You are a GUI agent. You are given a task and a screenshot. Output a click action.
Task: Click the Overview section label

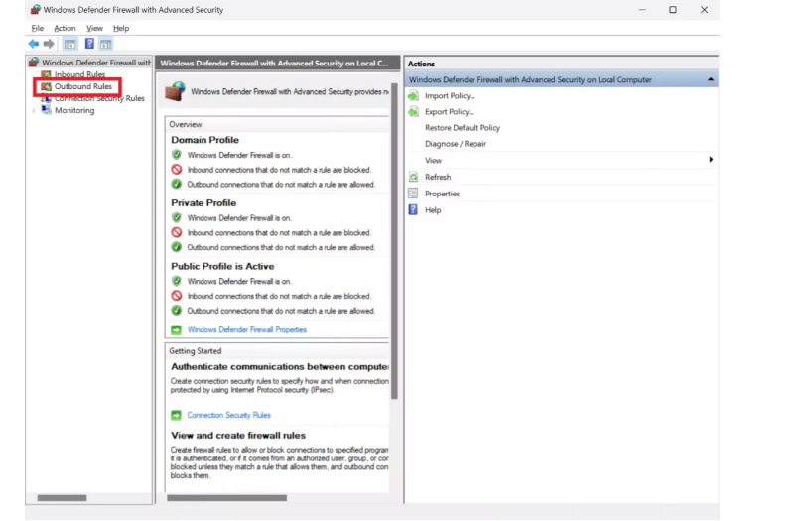tap(186, 124)
